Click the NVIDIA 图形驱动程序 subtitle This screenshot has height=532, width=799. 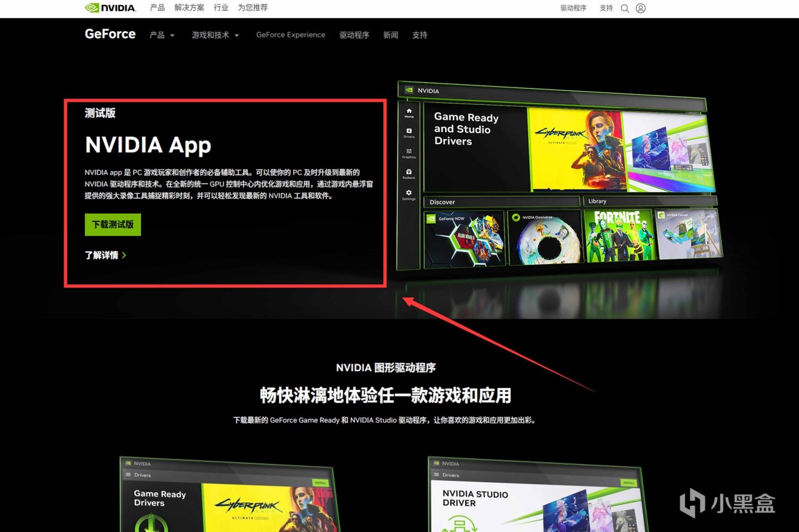tap(386, 368)
